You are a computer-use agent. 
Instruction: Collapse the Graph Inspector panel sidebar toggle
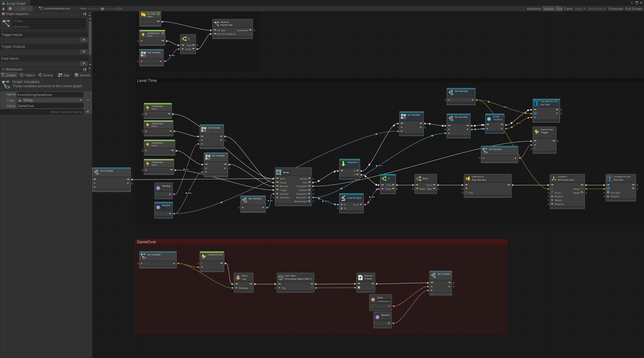[x=85, y=14]
